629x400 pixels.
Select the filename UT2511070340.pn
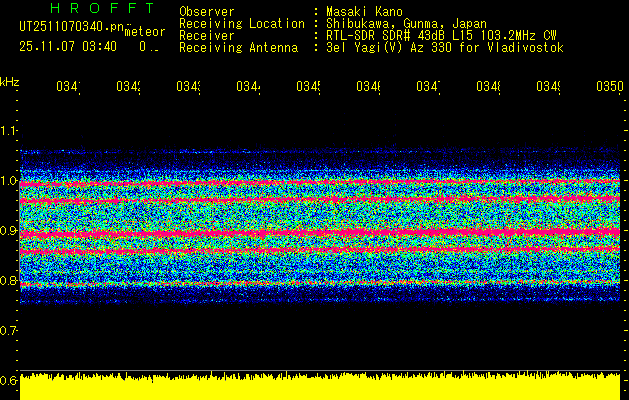[71, 26]
